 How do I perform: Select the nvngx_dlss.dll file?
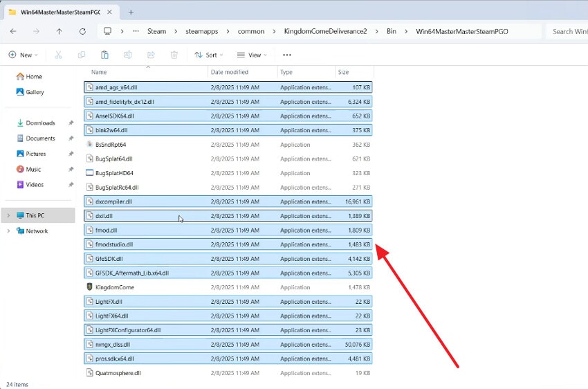coord(228,345)
